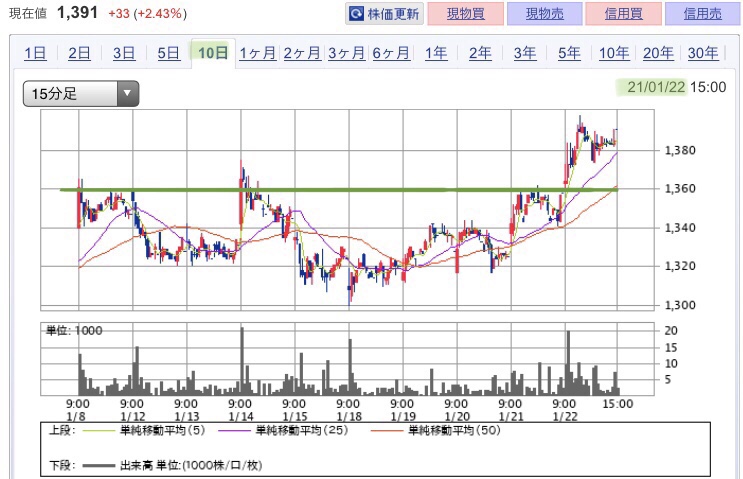Switch chart to 2年 period
743x479 pixels.
480,53
